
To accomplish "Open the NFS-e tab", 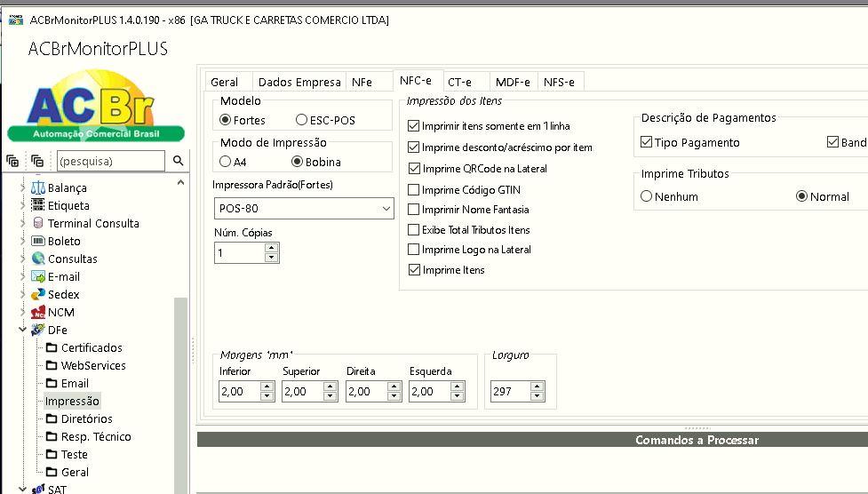I will point(559,82).
